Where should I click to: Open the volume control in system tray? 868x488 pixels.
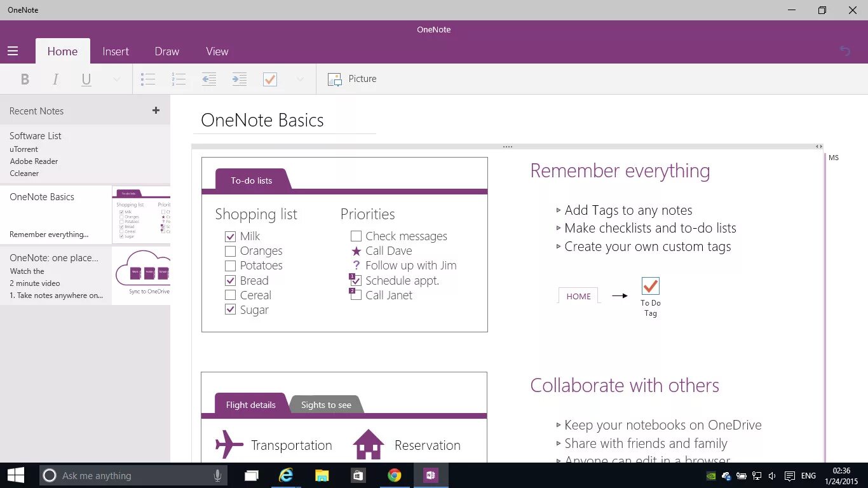point(772,476)
